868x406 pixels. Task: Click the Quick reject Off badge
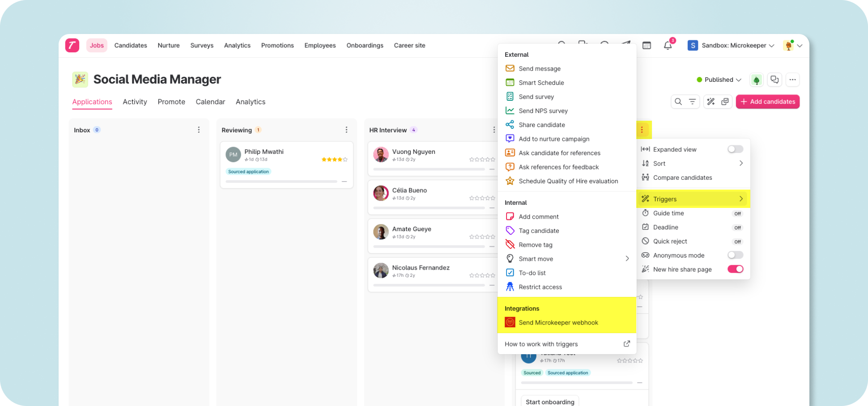(737, 242)
